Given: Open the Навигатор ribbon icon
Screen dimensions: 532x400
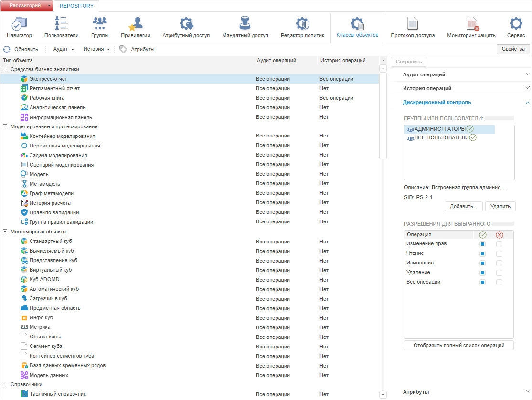Looking at the screenshot, I should pos(19,24).
